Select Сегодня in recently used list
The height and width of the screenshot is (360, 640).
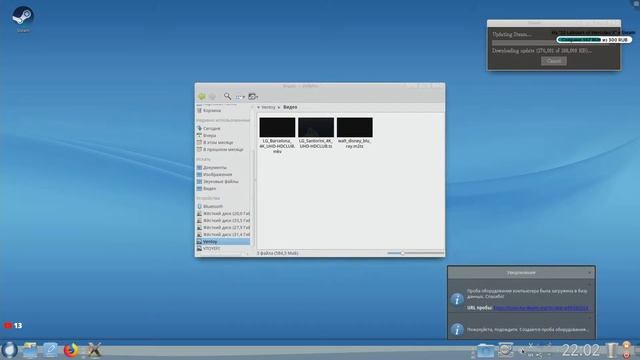[x=223, y=129]
